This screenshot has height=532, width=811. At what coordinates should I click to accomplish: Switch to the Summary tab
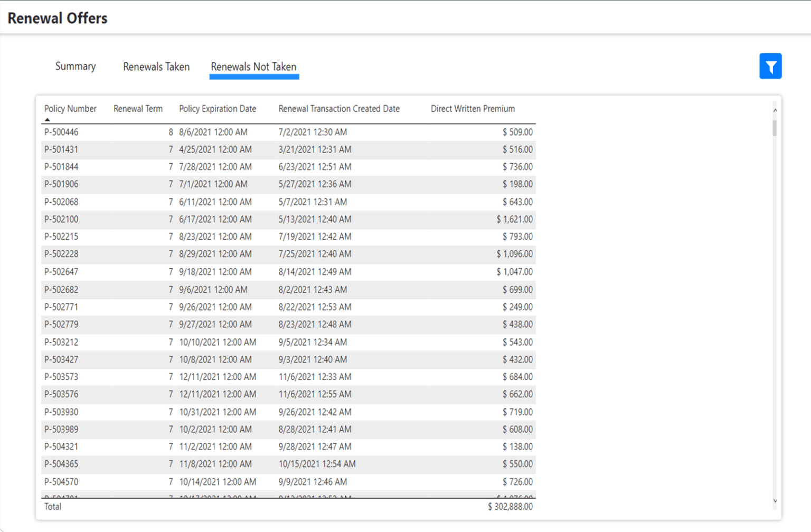coord(76,66)
